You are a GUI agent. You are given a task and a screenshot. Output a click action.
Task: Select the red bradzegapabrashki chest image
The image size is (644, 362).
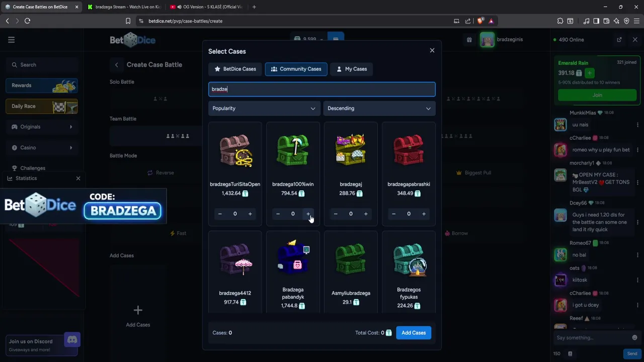pyautogui.click(x=409, y=150)
